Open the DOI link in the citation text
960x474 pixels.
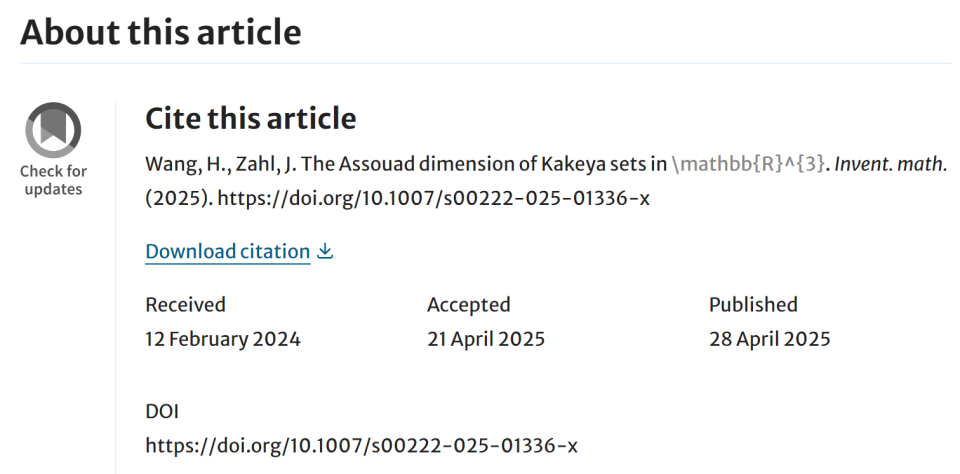tap(433, 198)
